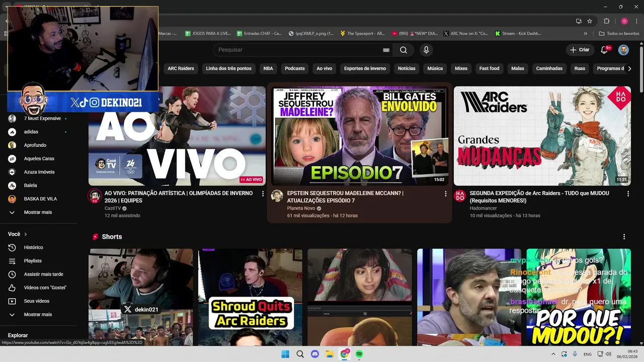
Task: Expand Mostrar mais under Seus vídeos
Action: (x=38, y=315)
